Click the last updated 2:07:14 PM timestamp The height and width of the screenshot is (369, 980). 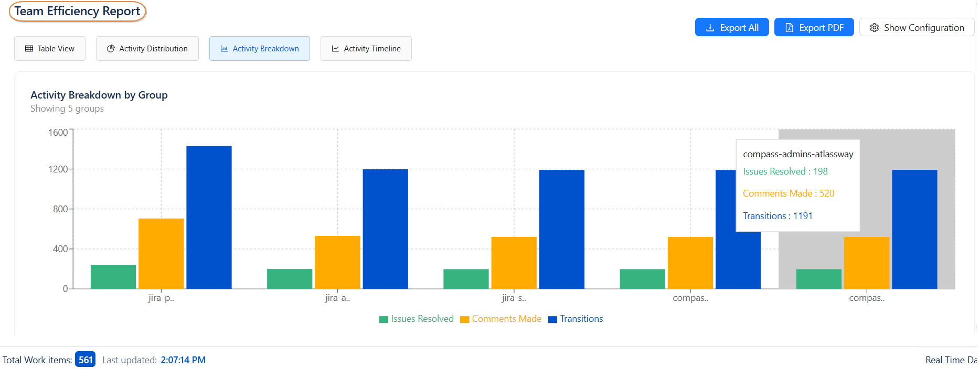click(x=183, y=360)
